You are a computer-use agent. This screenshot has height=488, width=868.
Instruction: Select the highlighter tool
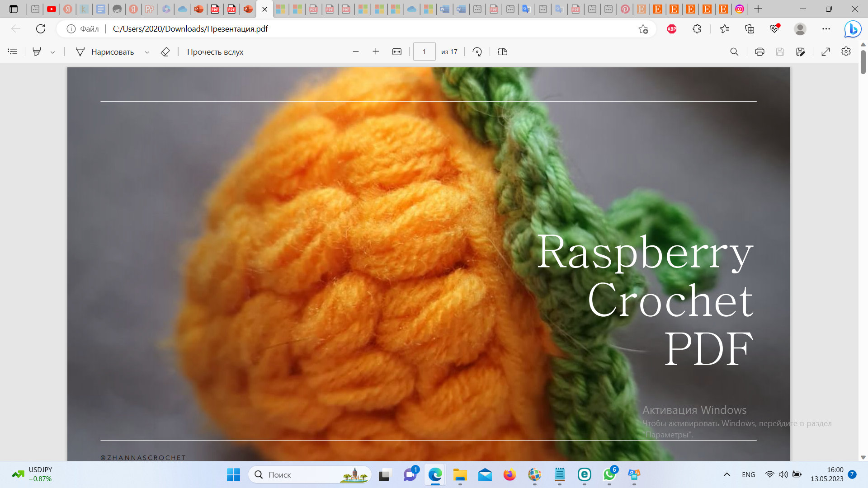(x=37, y=52)
